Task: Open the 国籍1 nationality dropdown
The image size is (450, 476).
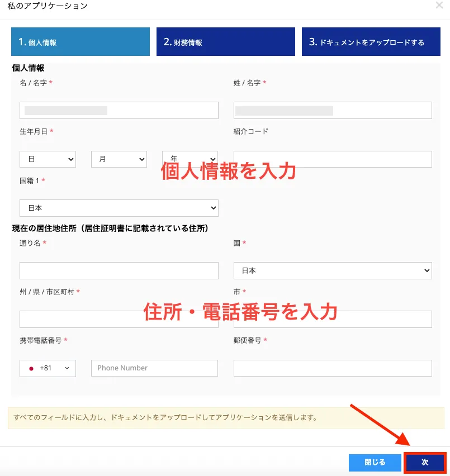Action: (x=119, y=207)
